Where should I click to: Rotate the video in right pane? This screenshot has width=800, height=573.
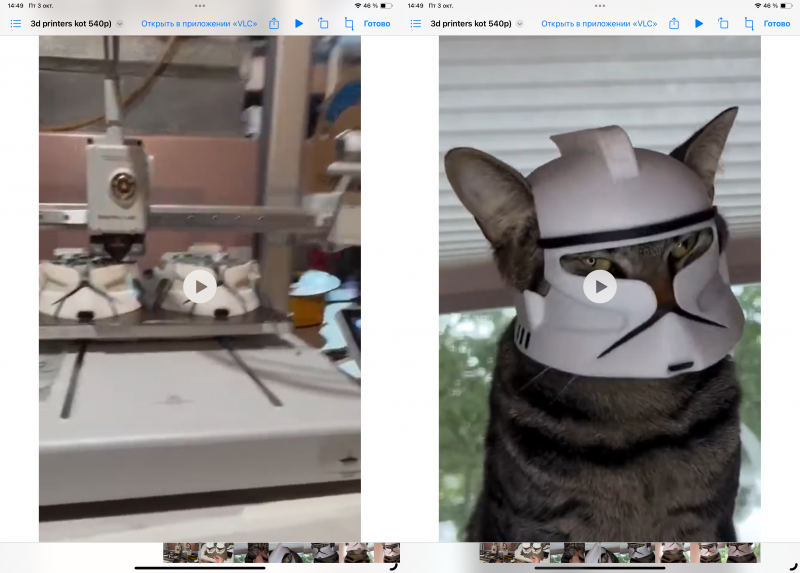(x=723, y=23)
